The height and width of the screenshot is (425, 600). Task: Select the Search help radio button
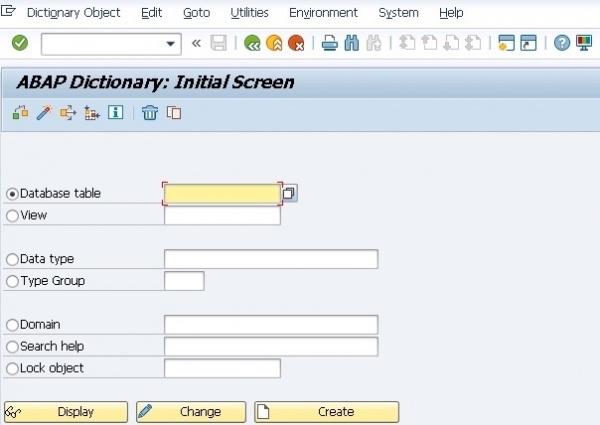pos(12,347)
